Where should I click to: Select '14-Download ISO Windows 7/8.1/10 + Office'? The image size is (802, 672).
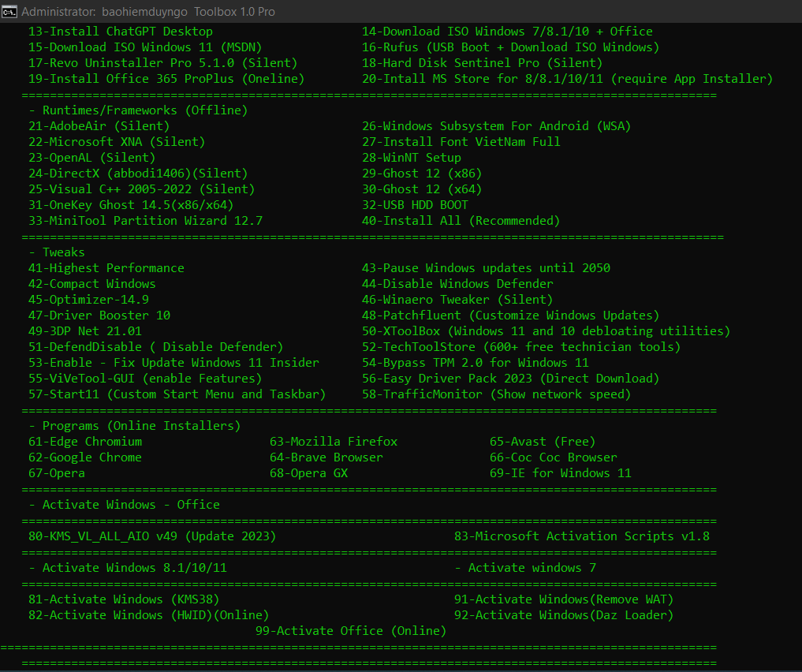click(507, 32)
